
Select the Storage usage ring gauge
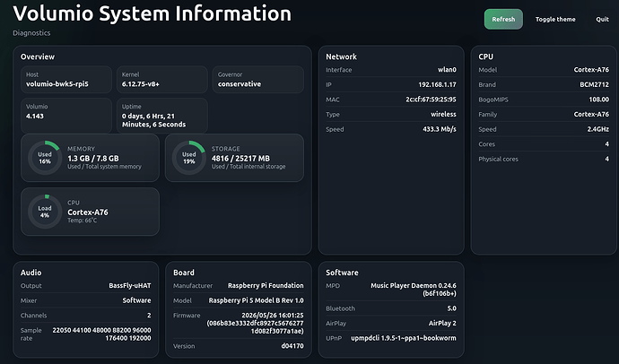(x=188, y=158)
